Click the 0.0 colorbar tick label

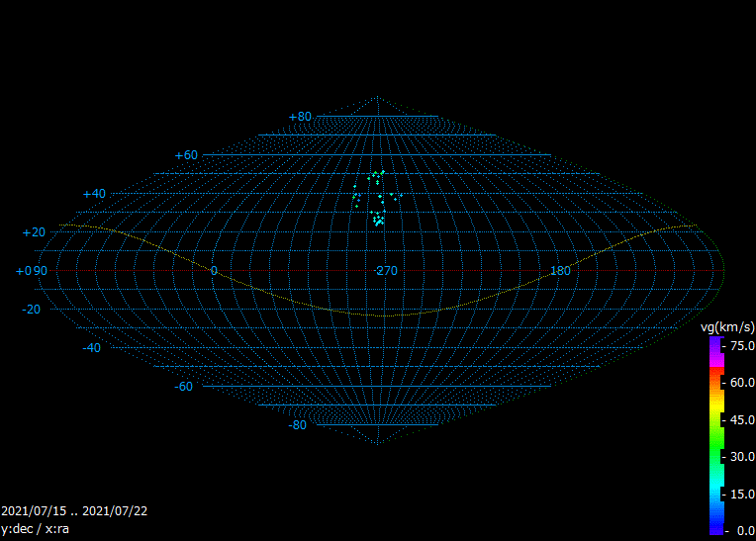pyautogui.click(x=746, y=531)
